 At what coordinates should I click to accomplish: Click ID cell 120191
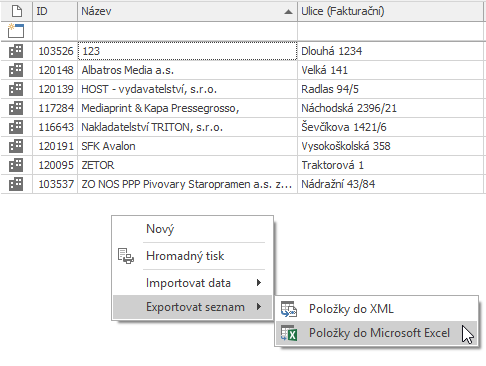point(55,146)
